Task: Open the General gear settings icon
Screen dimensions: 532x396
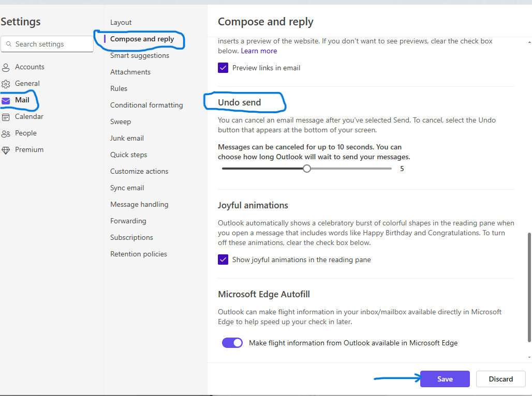Action: click(6, 83)
